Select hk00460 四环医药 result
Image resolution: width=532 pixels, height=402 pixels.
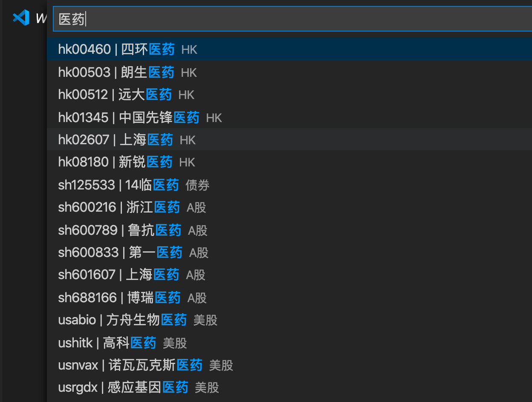coord(289,49)
